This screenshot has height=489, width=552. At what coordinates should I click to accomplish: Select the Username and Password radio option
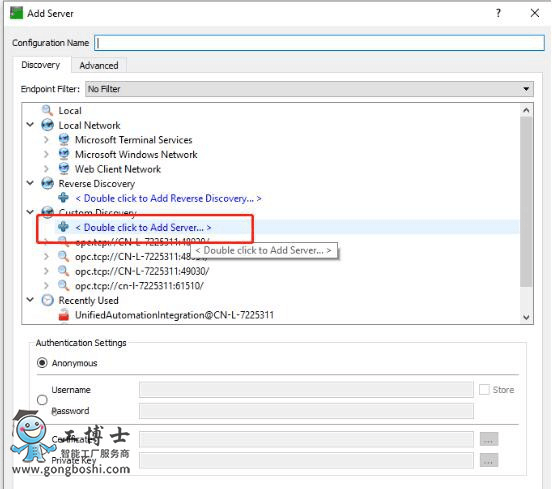click(x=42, y=400)
